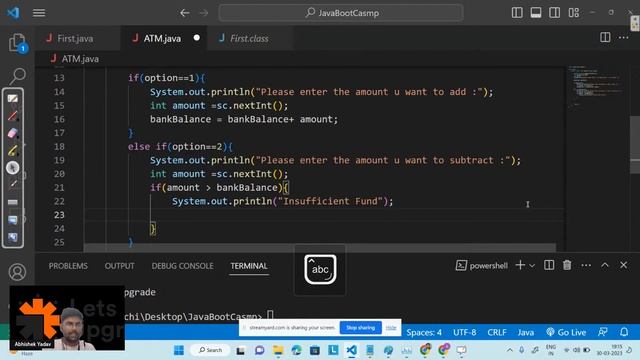Select the yellow highlighter annotation tool

13,150
